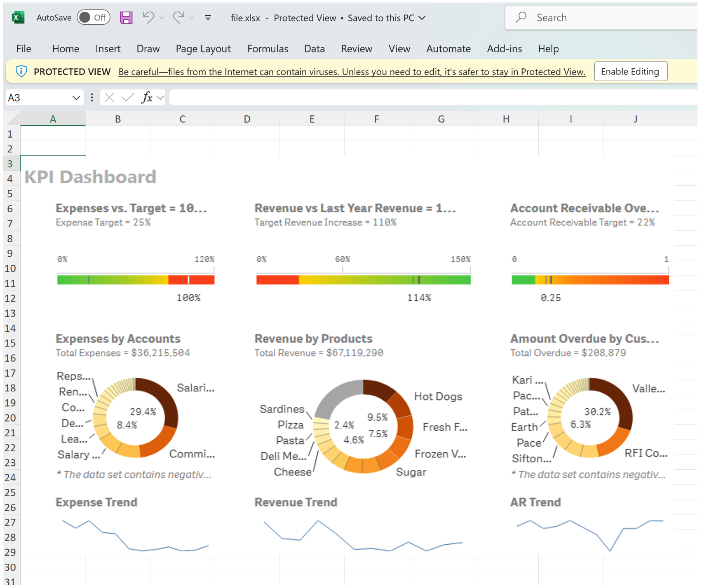Expand the Name Box dropdown arrow

pyautogui.click(x=76, y=98)
